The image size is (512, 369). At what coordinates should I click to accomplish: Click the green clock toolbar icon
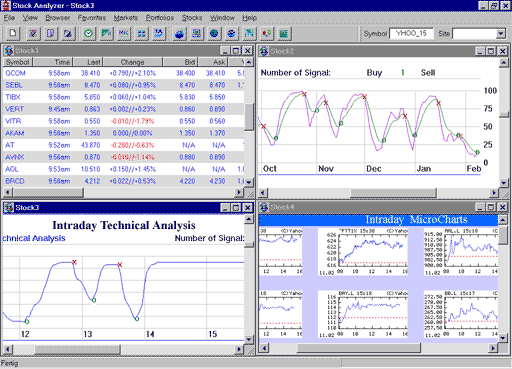89,33
